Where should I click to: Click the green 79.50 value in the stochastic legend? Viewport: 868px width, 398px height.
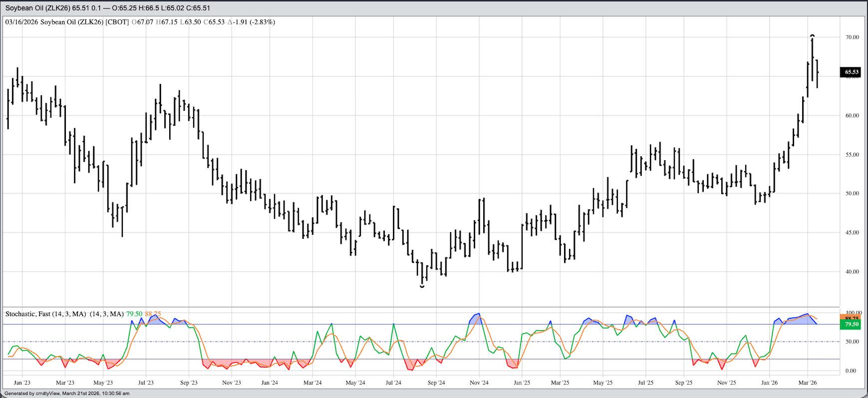pyautogui.click(x=134, y=314)
